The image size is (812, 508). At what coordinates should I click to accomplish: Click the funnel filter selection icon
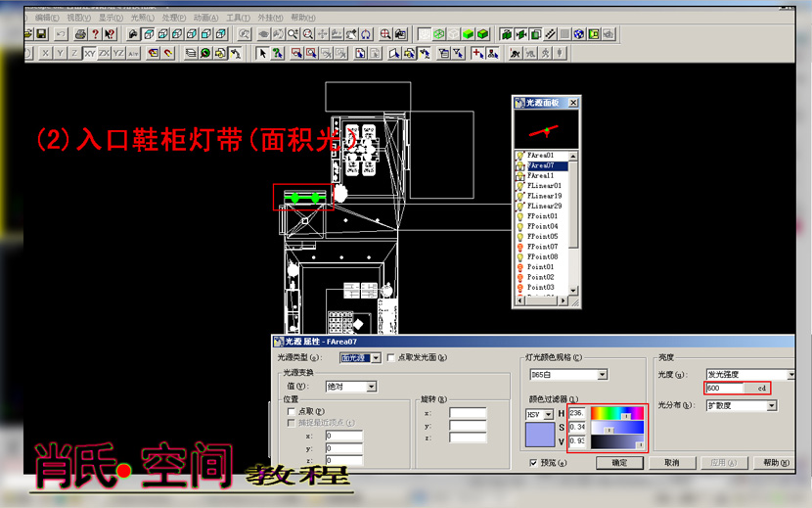[x=458, y=53]
